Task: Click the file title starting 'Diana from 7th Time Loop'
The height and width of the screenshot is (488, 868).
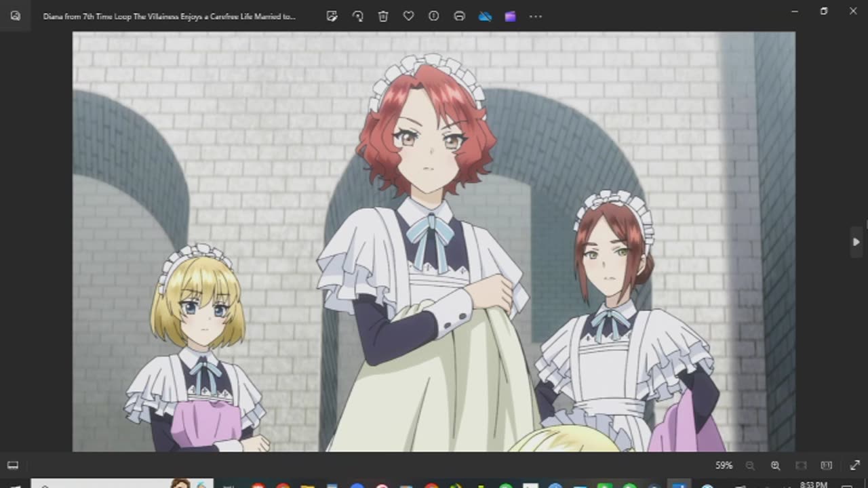Action: click(170, 16)
